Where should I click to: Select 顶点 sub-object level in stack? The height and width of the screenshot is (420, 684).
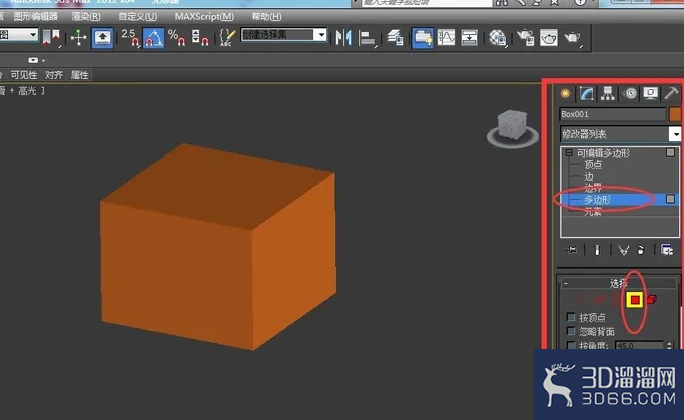pos(593,164)
